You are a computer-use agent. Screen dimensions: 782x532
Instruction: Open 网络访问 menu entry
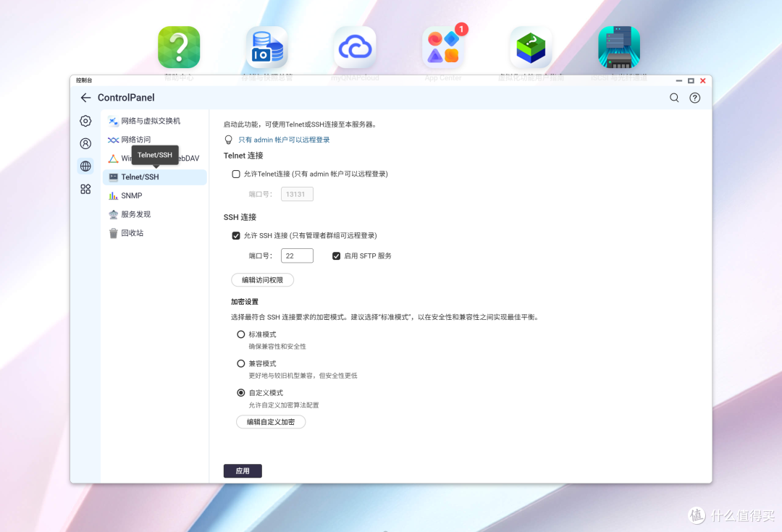point(155,140)
